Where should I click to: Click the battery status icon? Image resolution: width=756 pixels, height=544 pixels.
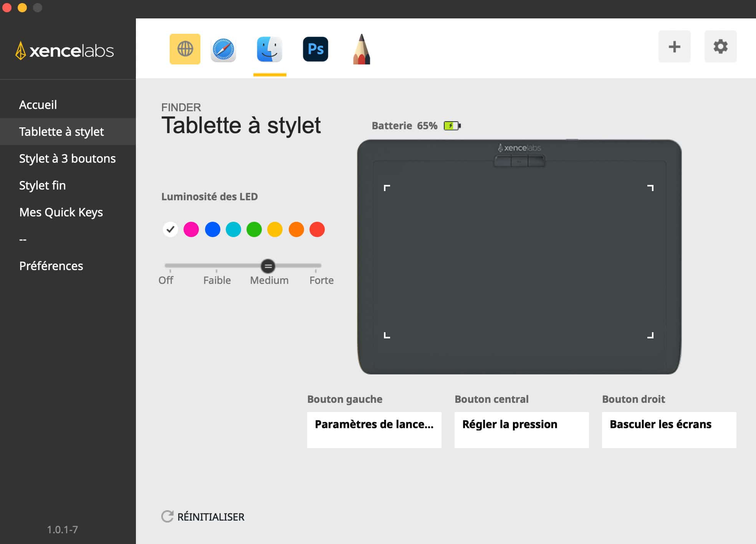[x=452, y=125]
